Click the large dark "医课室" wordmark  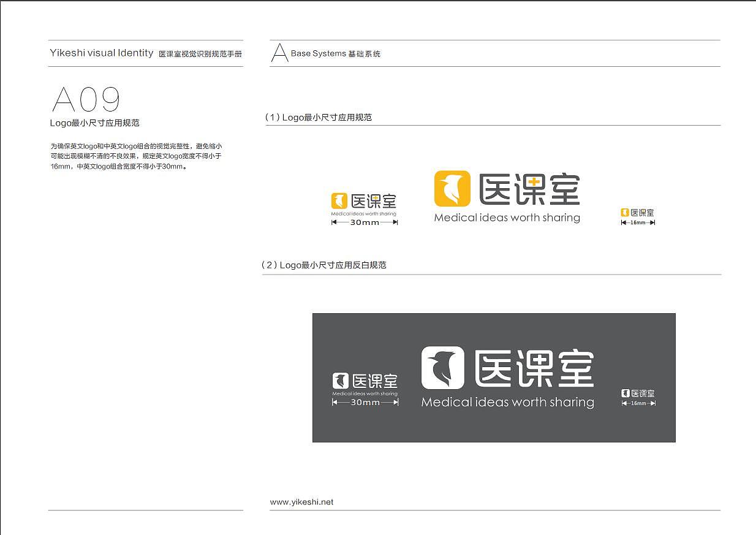pyautogui.click(x=529, y=189)
